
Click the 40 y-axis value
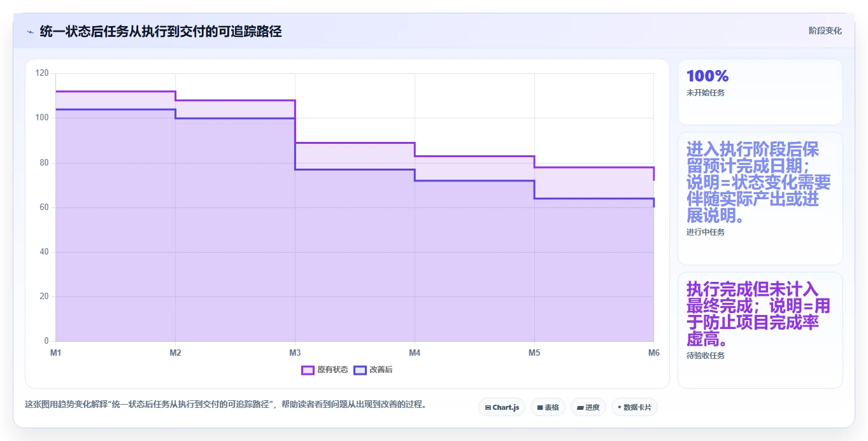[x=45, y=252]
